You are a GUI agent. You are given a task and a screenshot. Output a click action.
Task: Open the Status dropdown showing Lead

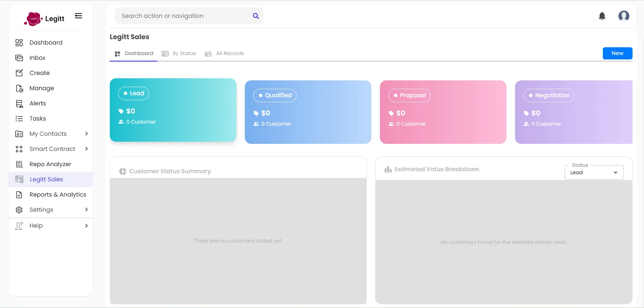pyautogui.click(x=593, y=172)
